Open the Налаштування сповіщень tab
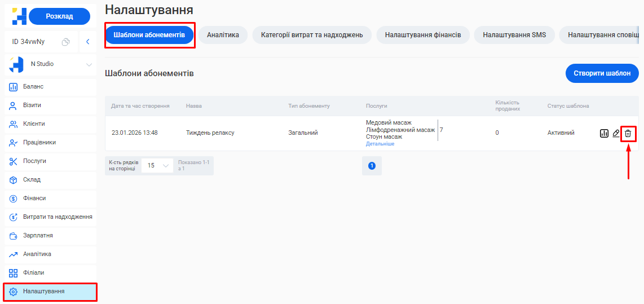 (599, 35)
